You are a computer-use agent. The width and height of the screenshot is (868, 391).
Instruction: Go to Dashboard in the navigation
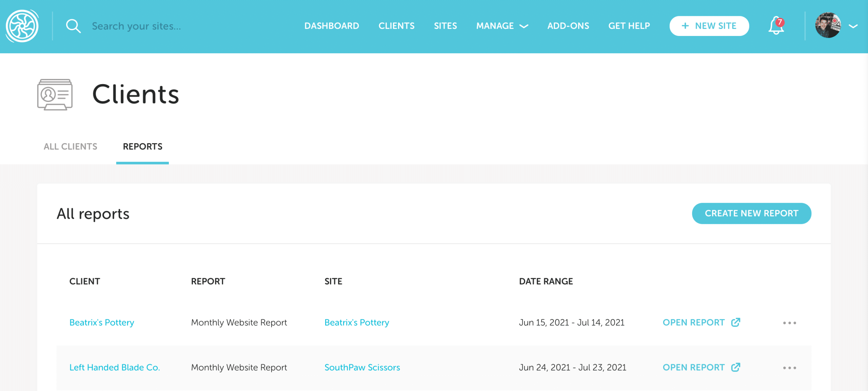pyautogui.click(x=331, y=26)
